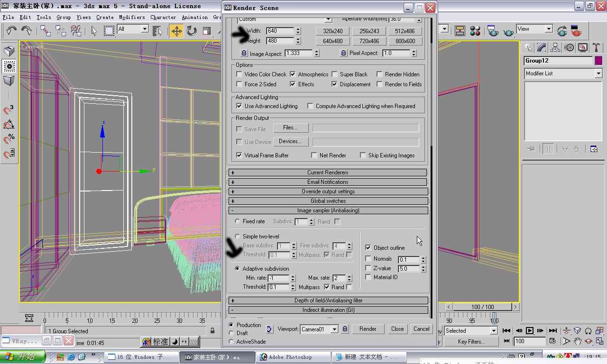607x364 pixels.
Task: Choose the Rectangular Selection Region tool
Action: (109, 31)
